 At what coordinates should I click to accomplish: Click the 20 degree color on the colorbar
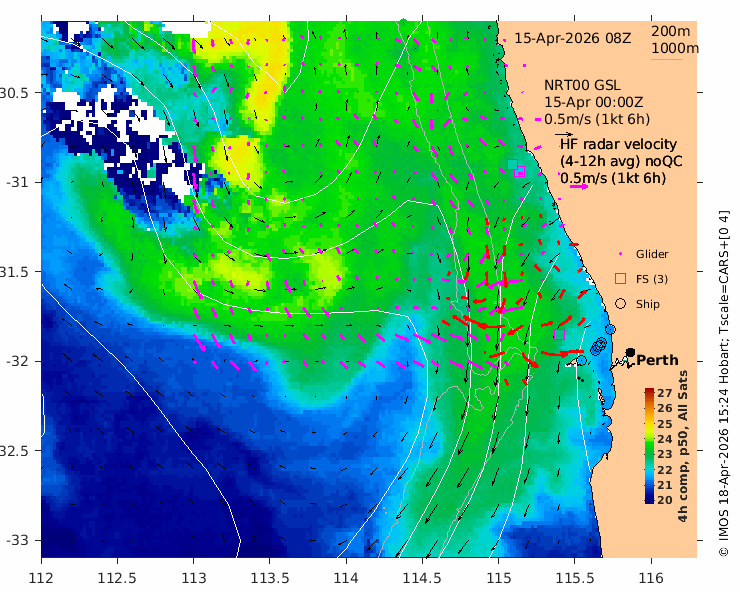coord(650,500)
